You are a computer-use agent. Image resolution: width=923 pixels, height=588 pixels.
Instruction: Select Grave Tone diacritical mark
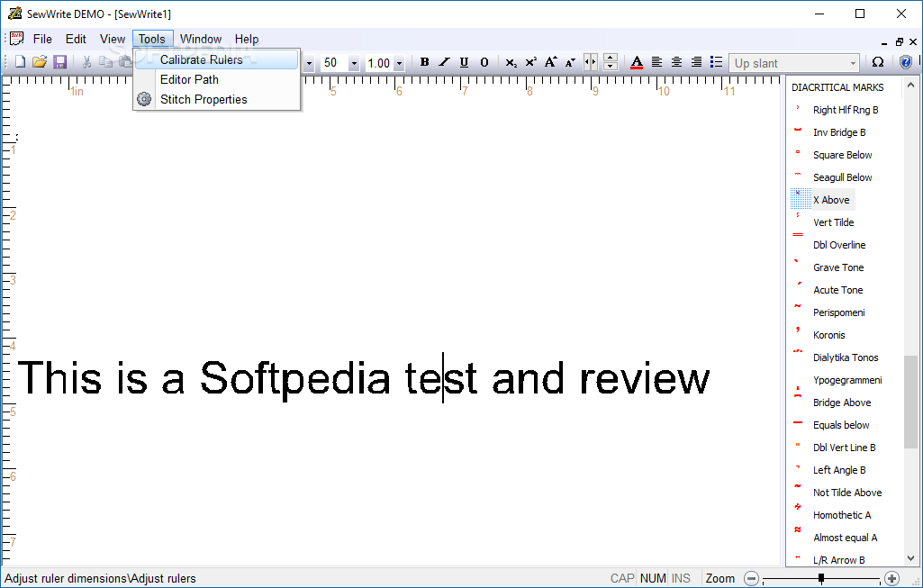coord(838,267)
